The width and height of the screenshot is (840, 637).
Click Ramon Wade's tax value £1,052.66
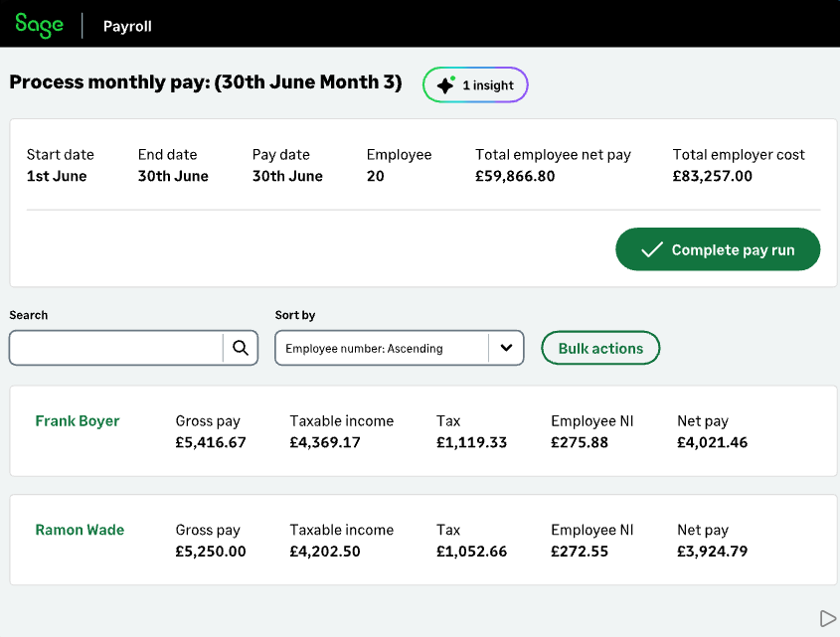[x=471, y=551]
